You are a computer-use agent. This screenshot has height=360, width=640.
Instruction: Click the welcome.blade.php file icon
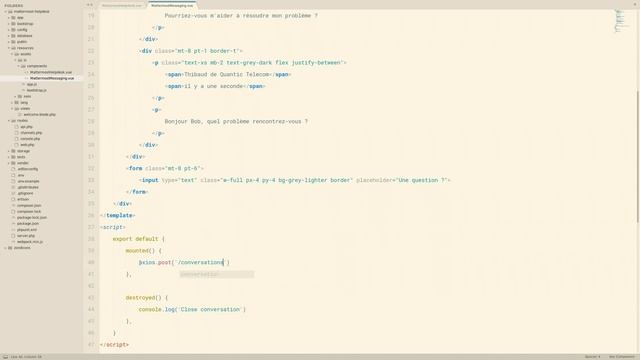[20, 115]
